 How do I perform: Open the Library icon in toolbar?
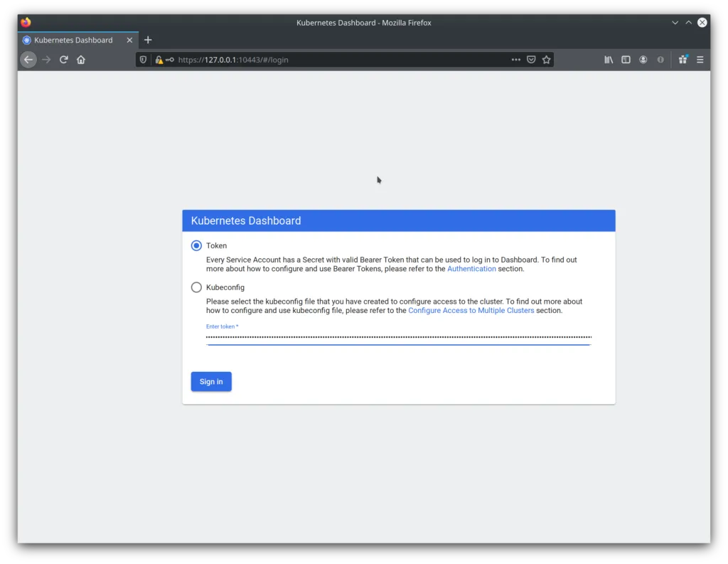point(609,60)
